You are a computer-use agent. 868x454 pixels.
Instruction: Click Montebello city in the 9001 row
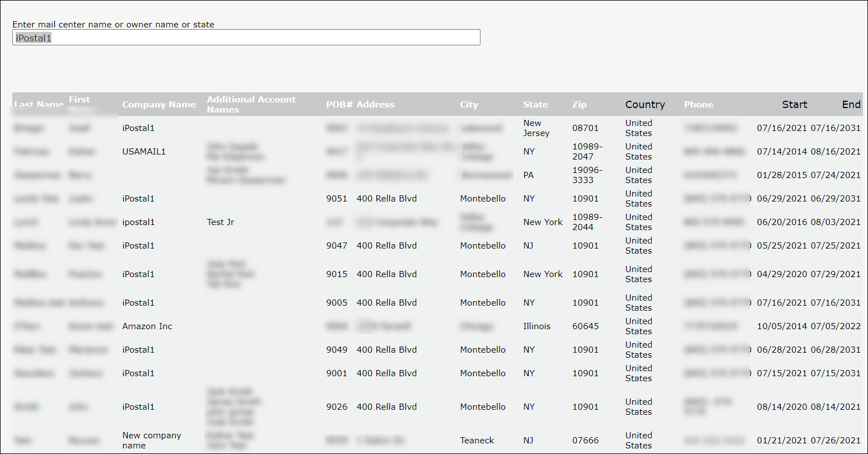483,373
